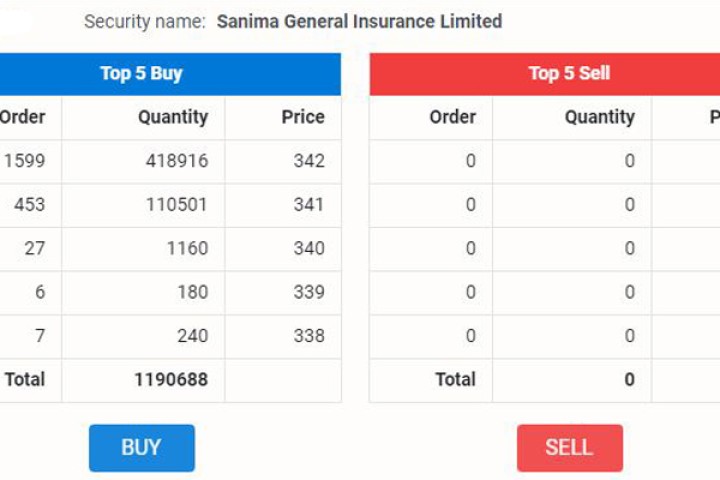Click the 1599 order count cell

coord(24,161)
